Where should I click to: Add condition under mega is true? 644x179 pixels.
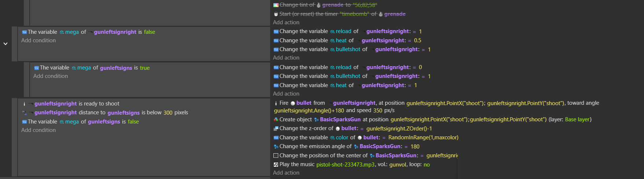tap(51, 76)
